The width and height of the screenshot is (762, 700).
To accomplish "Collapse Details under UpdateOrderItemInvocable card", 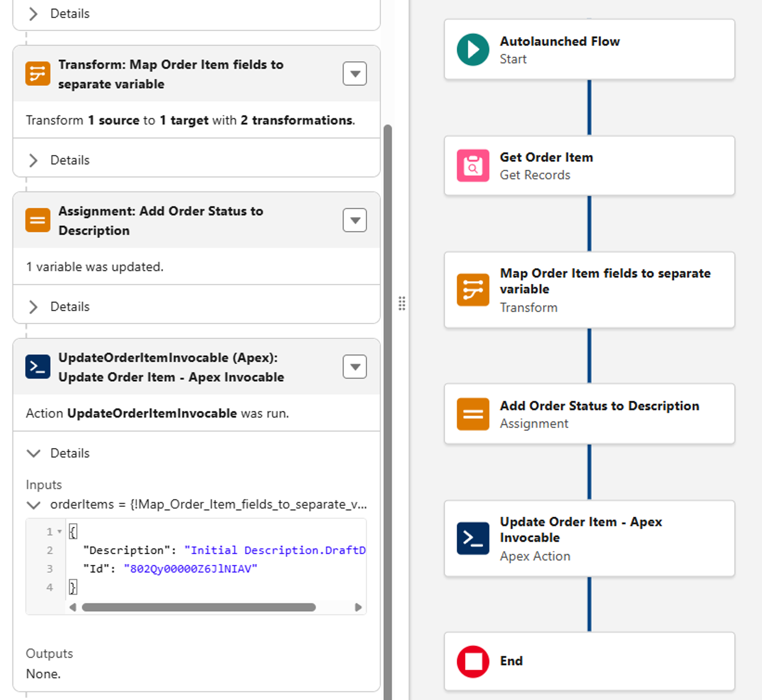I will (x=33, y=453).
